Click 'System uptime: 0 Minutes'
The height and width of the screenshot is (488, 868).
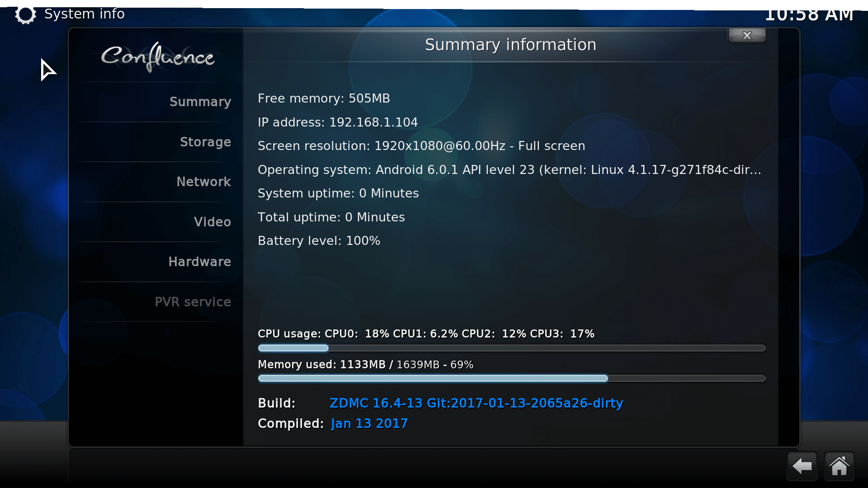click(x=338, y=193)
